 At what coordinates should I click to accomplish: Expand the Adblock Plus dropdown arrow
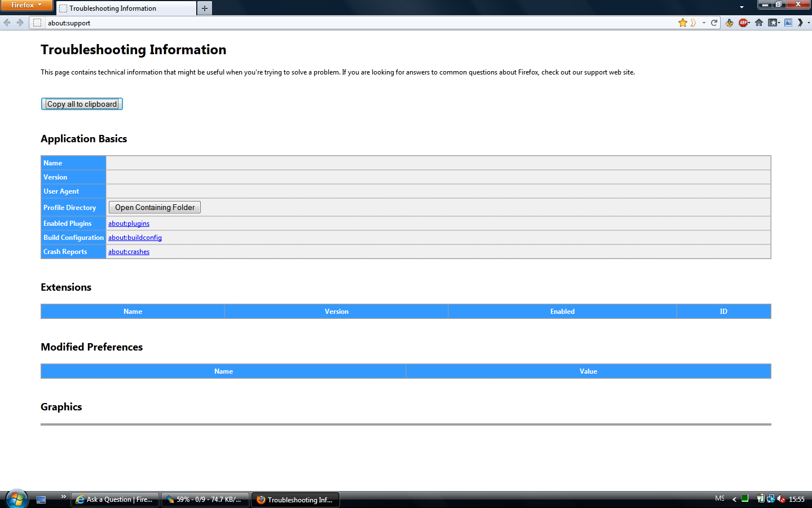749,23
